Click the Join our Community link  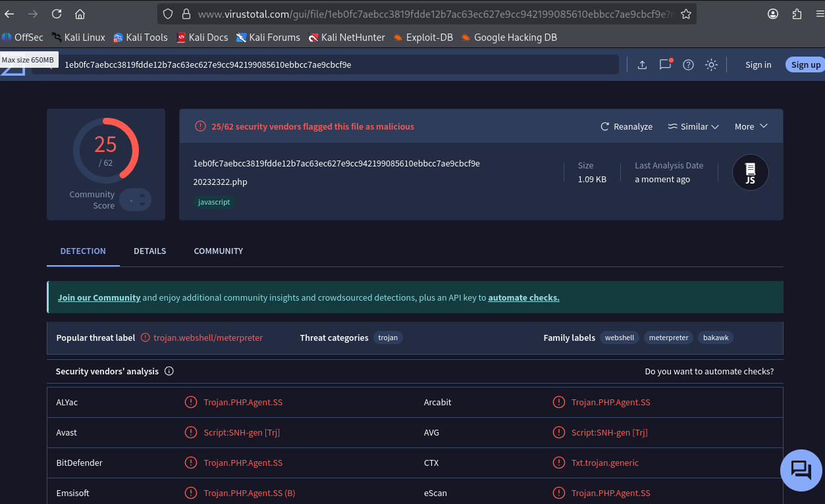tap(99, 297)
